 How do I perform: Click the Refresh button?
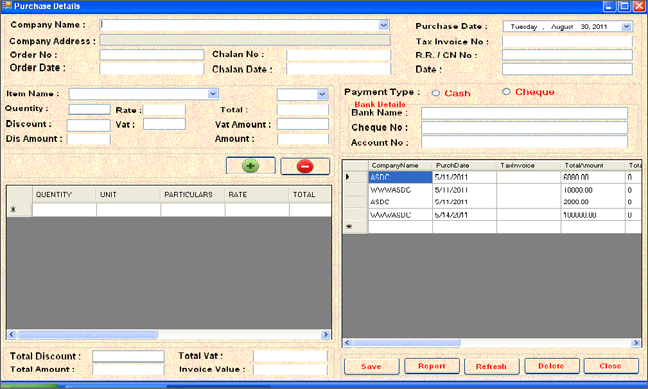[x=491, y=366]
